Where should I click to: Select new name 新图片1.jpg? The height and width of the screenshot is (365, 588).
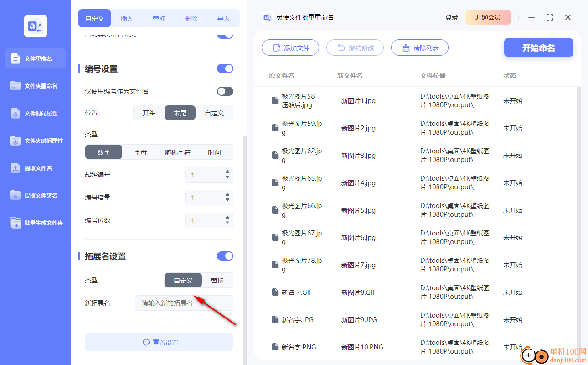(358, 101)
